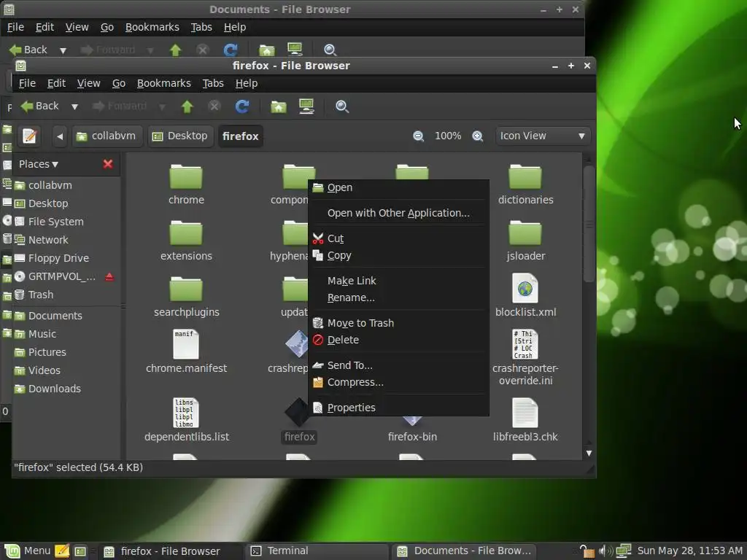
Task: Go to collabvm path button
Action: click(x=107, y=136)
